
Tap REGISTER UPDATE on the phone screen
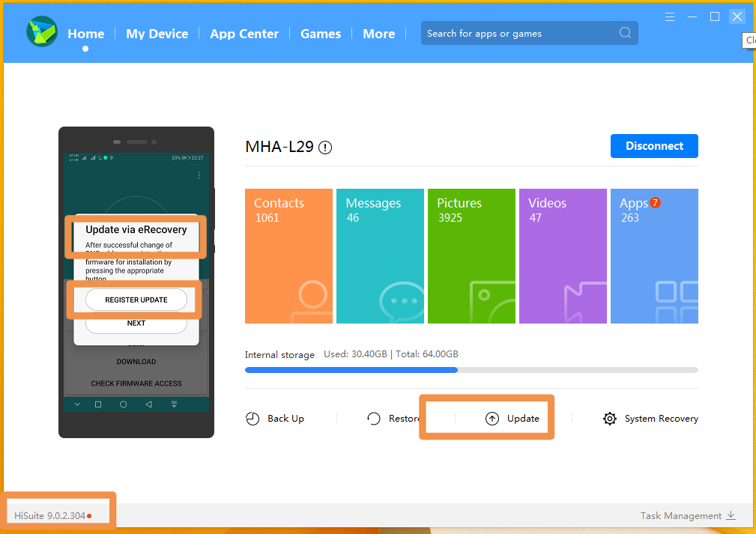(x=136, y=300)
